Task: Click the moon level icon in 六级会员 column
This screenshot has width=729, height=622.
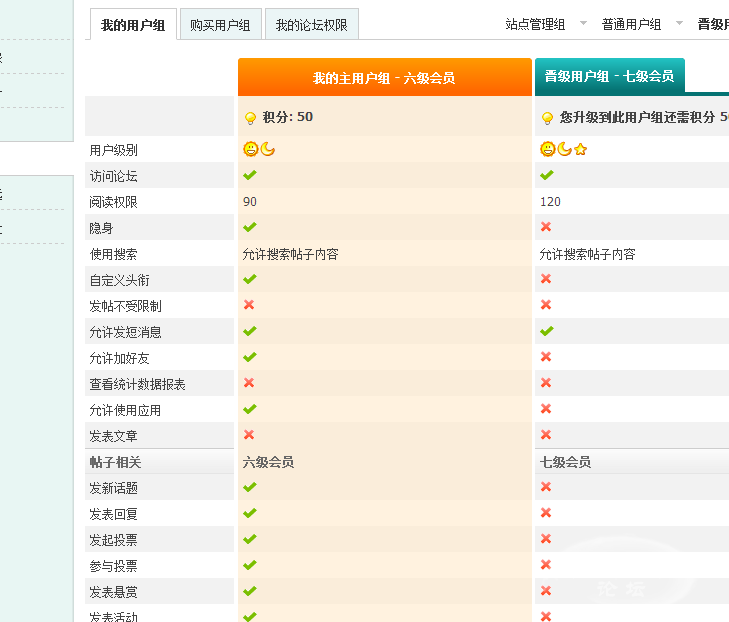Action: [x=267, y=149]
